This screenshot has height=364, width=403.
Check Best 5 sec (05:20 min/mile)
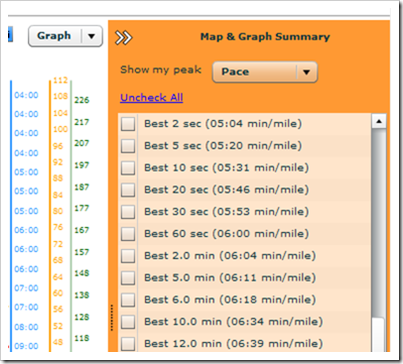128,146
